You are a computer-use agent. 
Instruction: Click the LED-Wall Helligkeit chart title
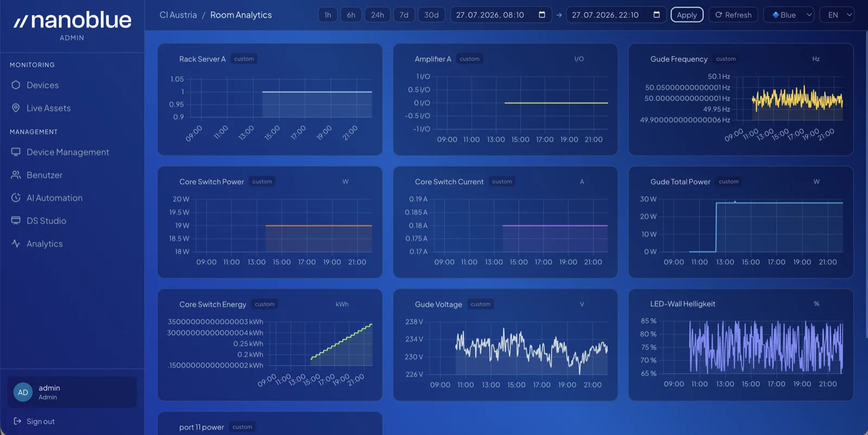[x=683, y=304]
